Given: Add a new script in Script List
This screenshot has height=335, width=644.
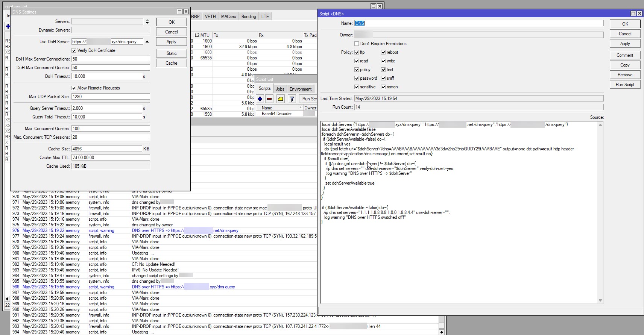Looking at the screenshot, I should pyautogui.click(x=260, y=99).
